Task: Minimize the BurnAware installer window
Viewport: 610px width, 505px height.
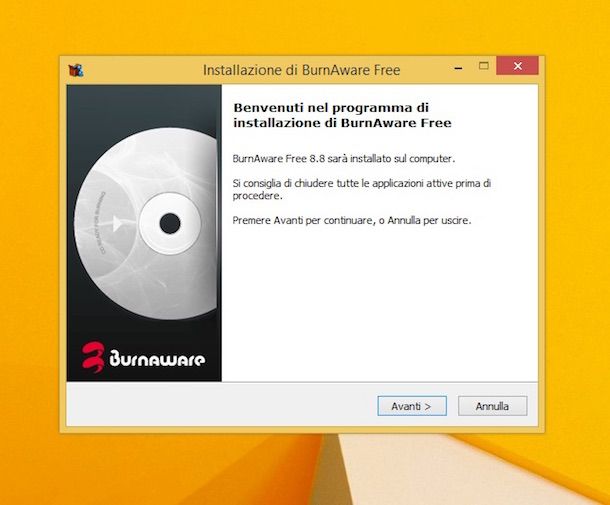Action: [458, 68]
